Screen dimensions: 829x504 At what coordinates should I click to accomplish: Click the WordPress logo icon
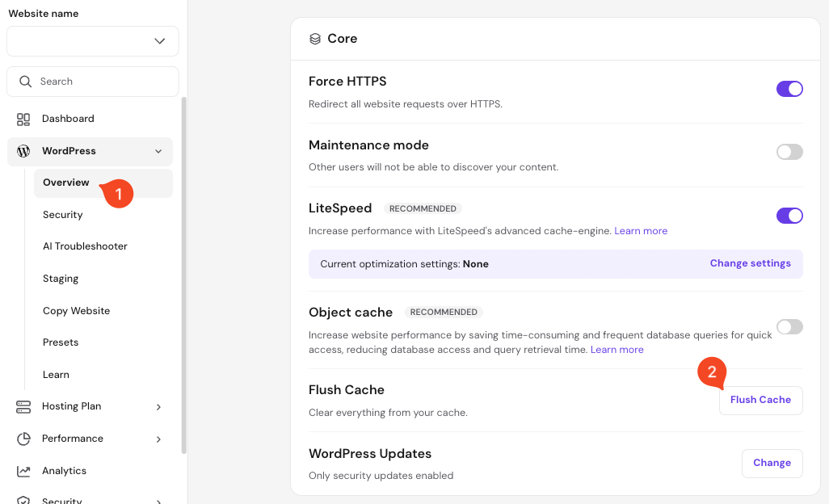coord(23,151)
